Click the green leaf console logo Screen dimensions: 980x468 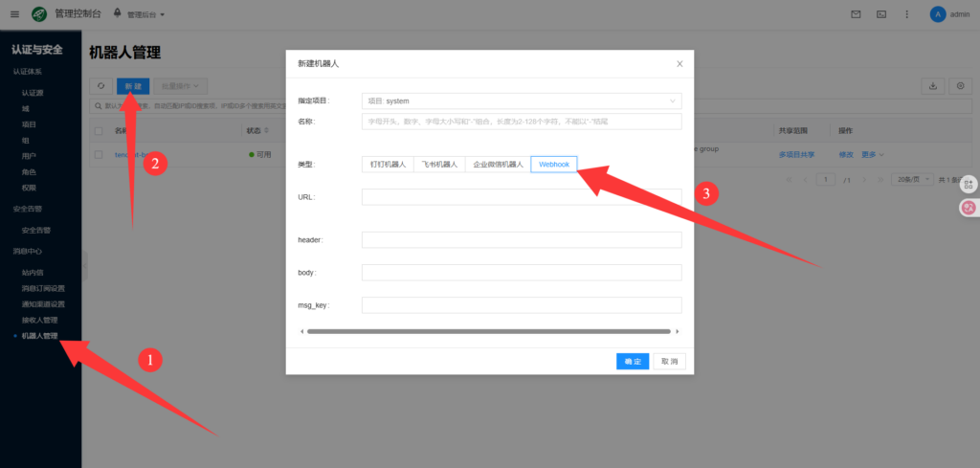(x=39, y=14)
